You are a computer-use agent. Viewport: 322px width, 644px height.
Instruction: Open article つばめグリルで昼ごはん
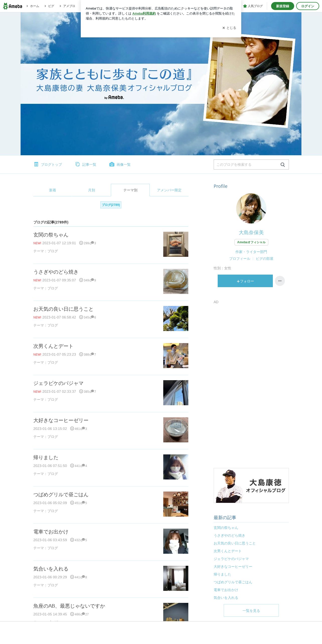(61, 495)
